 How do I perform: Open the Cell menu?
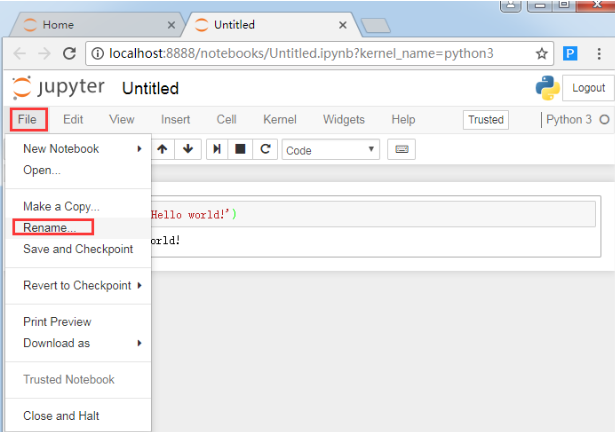[226, 119]
